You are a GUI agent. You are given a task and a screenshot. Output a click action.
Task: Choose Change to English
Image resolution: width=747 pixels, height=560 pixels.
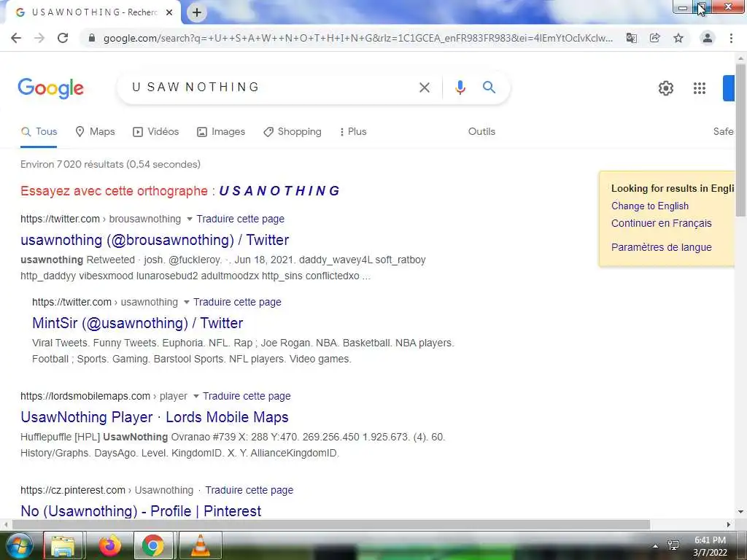pos(650,206)
